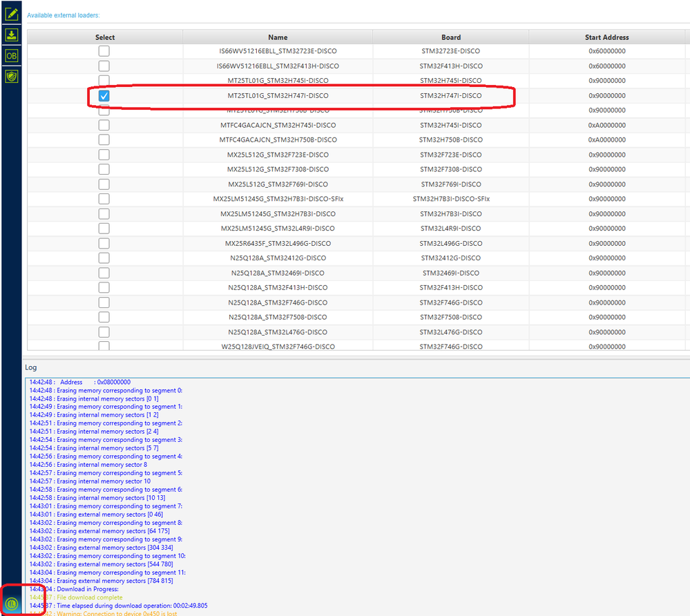Open the shield security panel icon
Viewport: 690px width, 616px height.
pos(12,77)
